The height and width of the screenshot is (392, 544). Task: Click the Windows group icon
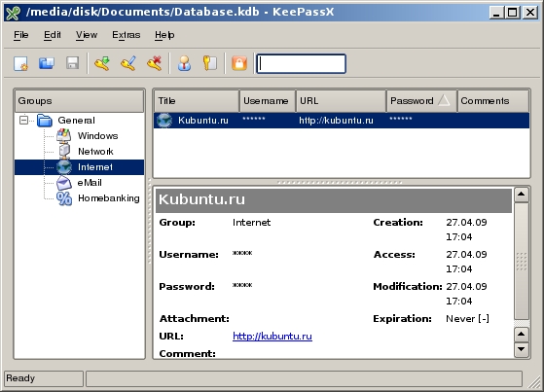(64, 135)
